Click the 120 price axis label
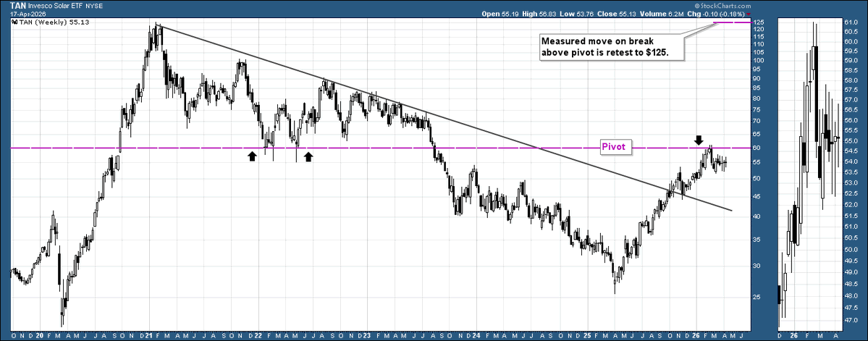 (759, 29)
